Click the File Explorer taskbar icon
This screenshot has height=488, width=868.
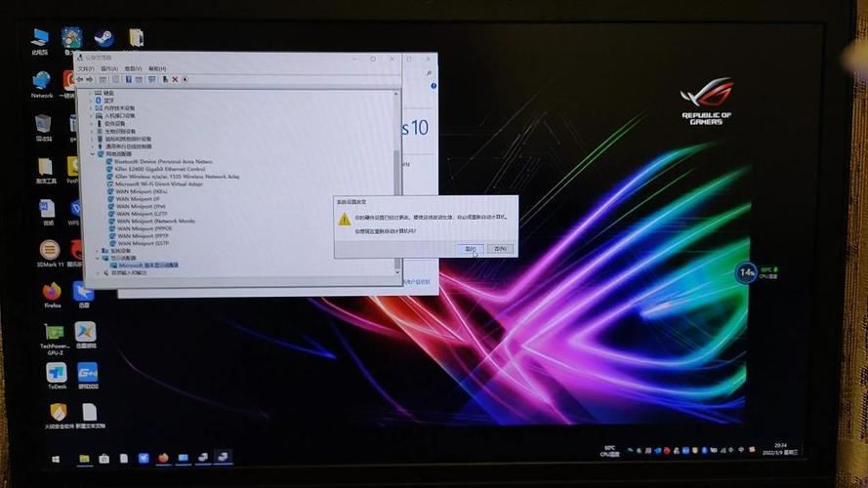click(x=84, y=459)
